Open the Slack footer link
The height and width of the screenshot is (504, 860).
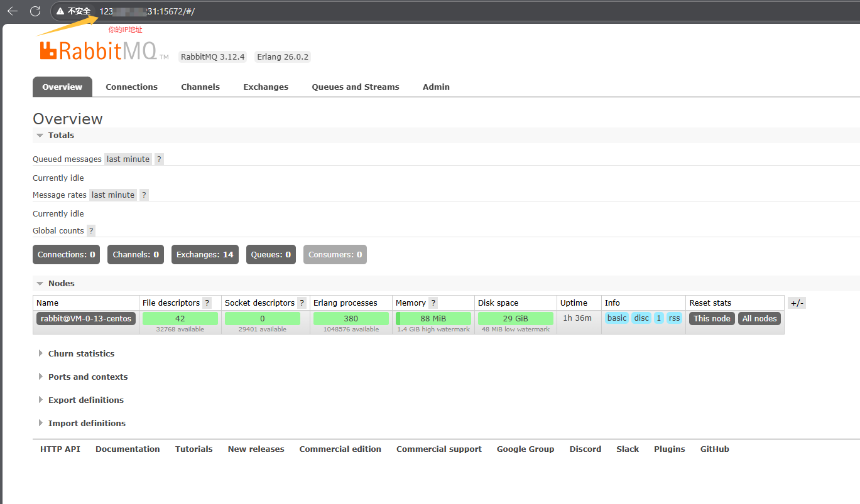628,449
